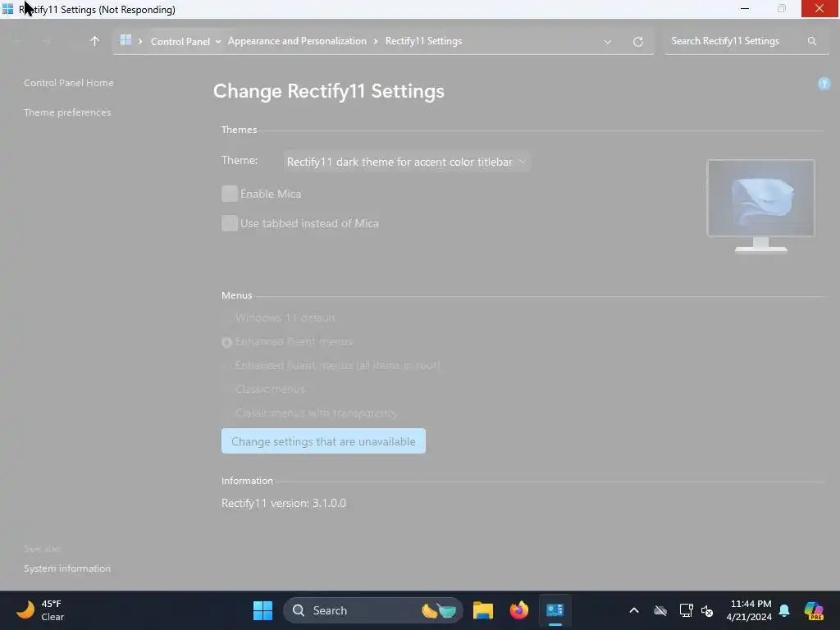The image size is (840, 630).
Task: Open Control Panel Home link
Action: coord(69,83)
